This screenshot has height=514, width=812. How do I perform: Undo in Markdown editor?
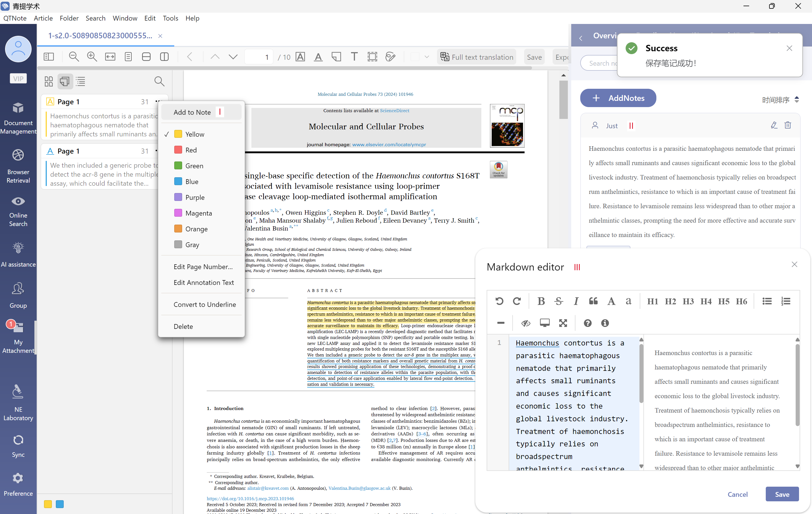coord(499,301)
